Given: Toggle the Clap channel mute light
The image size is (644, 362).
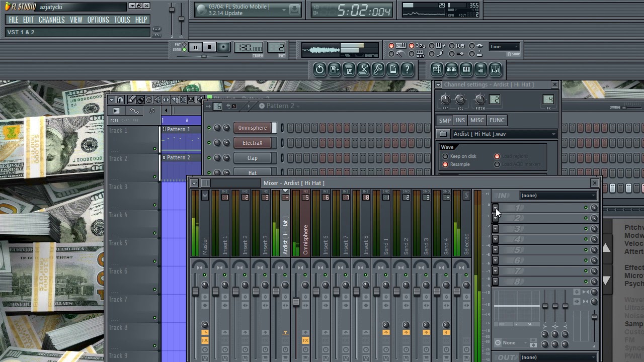Looking at the screenshot, I should pos(209,158).
